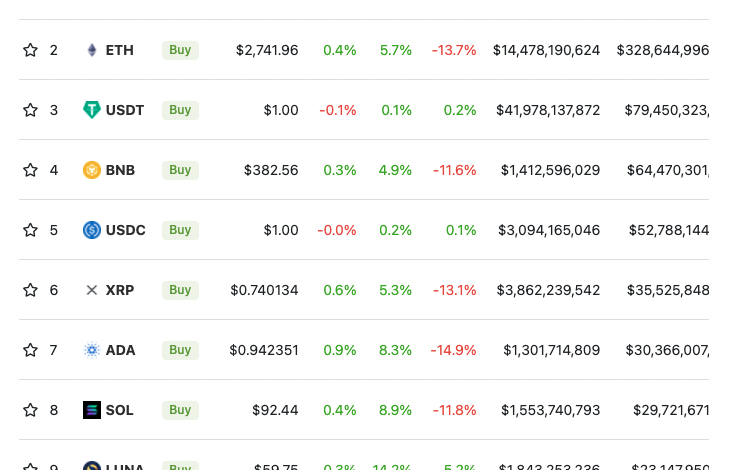Click the Tether USDT logo icon
Screen dimensions: 738x470
92,110
